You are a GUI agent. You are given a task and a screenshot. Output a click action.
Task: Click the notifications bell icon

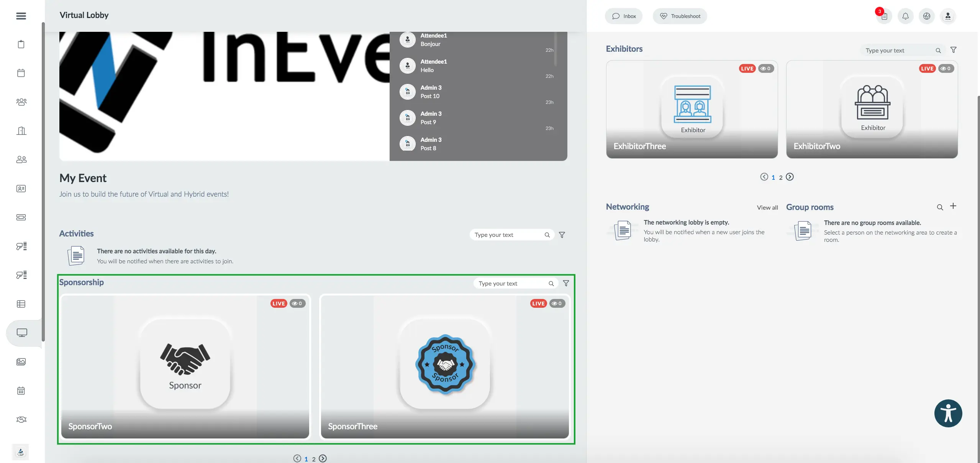pyautogui.click(x=906, y=16)
